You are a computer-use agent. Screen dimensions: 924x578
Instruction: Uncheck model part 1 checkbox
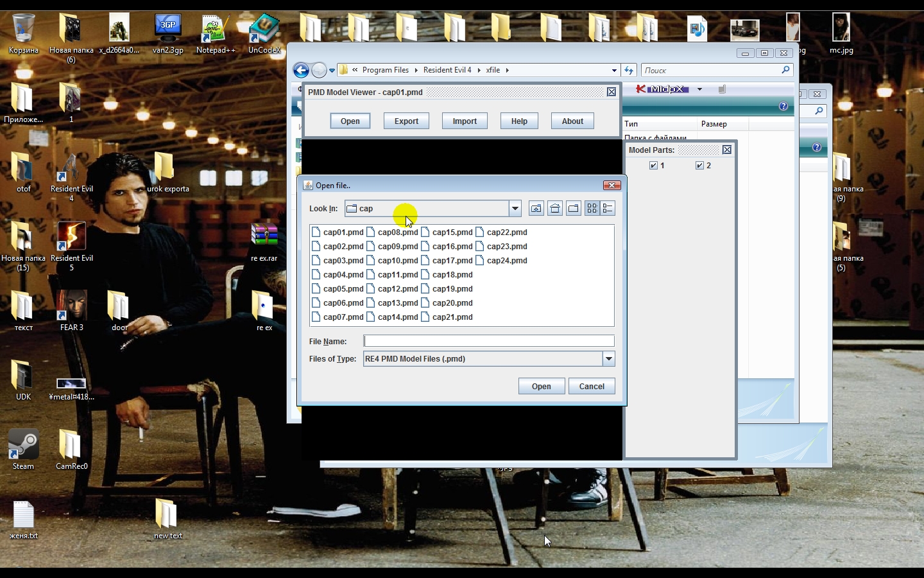pos(653,166)
